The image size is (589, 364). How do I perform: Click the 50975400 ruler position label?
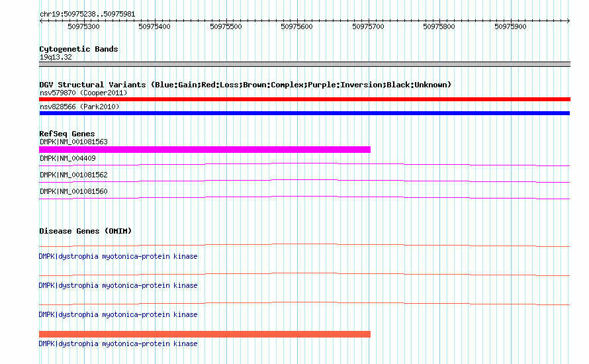(154, 26)
